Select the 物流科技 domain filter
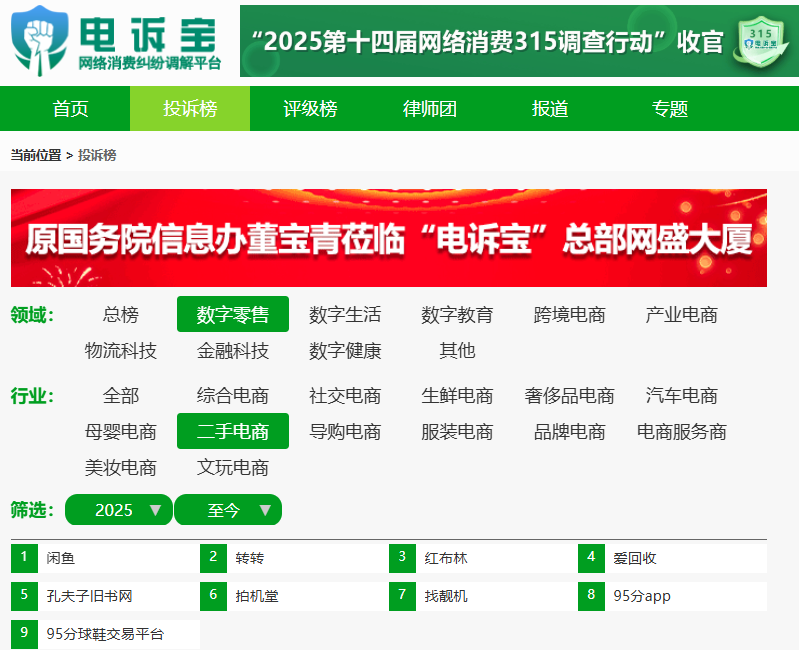Viewport: 799px width, 650px height. (121, 350)
